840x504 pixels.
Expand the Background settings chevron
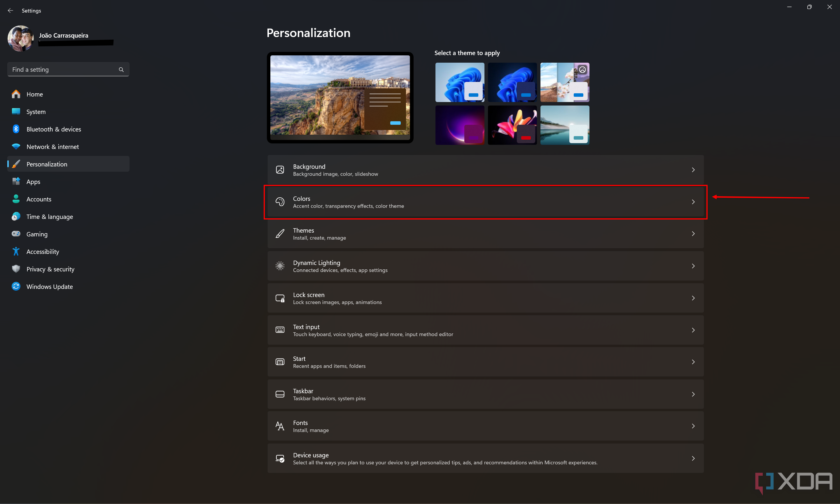pyautogui.click(x=693, y=170)
